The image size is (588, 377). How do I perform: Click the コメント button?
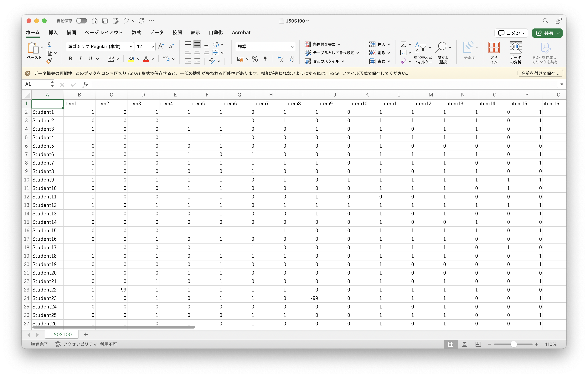point(511,33)
